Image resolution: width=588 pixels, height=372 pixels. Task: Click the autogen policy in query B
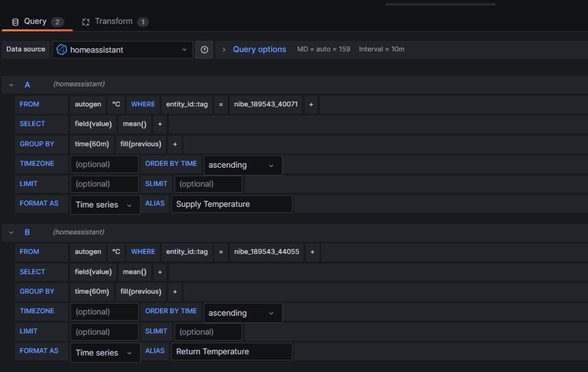(x=87, y=251)
